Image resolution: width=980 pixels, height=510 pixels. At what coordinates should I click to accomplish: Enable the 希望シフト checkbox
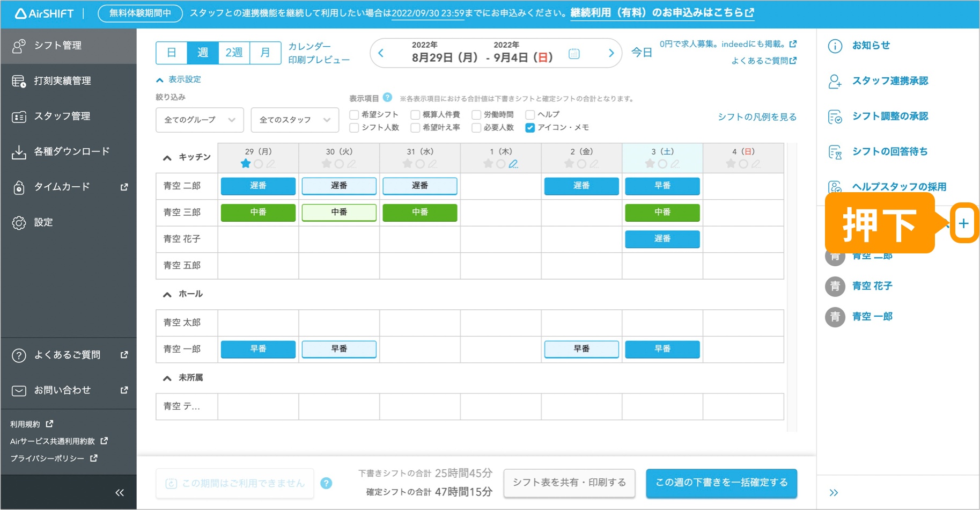click(x=354, y=114)
